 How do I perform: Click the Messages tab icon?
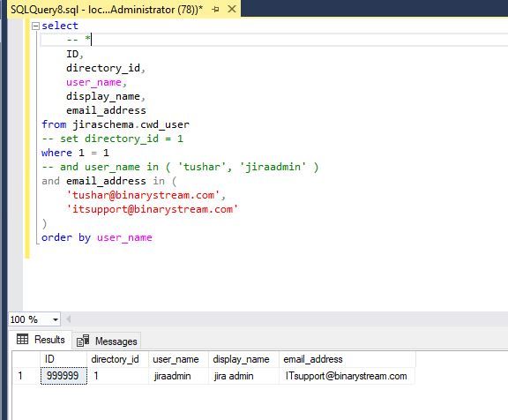(83, 341)
